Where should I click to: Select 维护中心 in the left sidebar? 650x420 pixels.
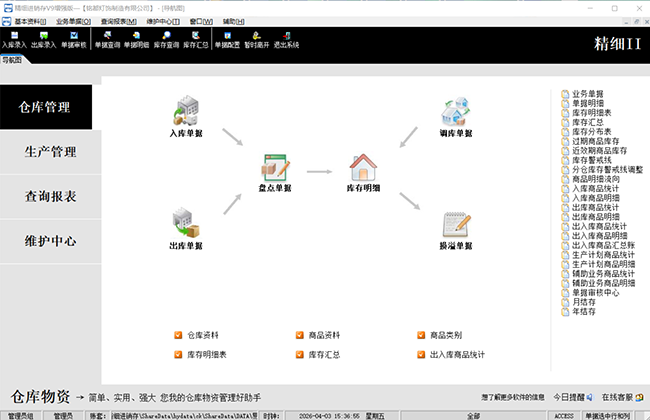50,241
